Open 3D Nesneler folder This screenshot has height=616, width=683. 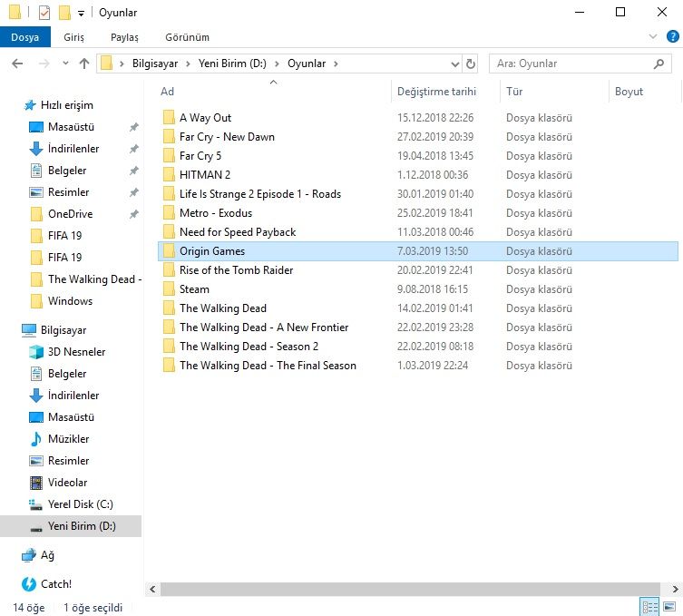[x=76, y=352]
